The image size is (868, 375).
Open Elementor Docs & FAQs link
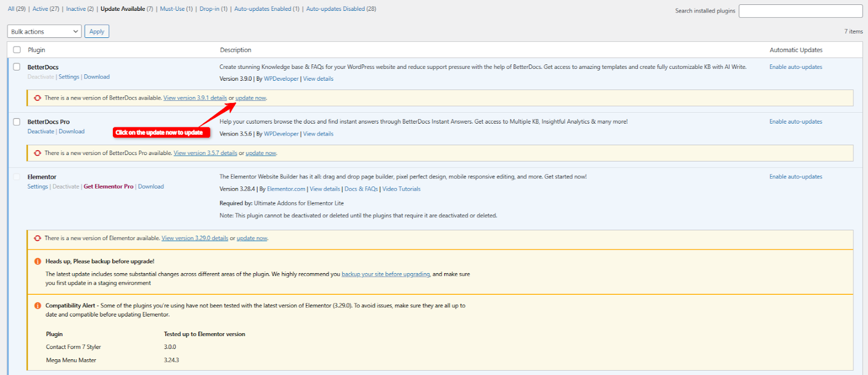[x=361, y=189]
